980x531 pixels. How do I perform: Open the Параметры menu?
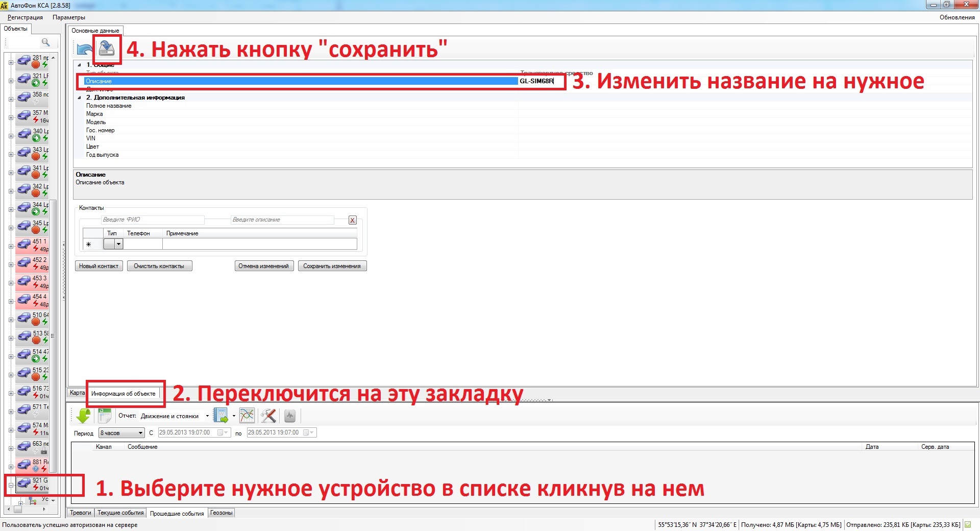68,17
